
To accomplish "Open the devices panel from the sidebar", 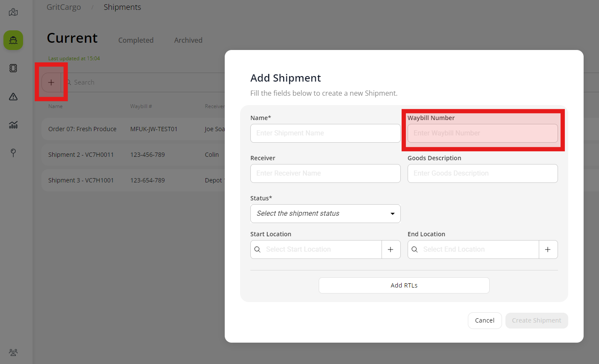I will point(13,68).
